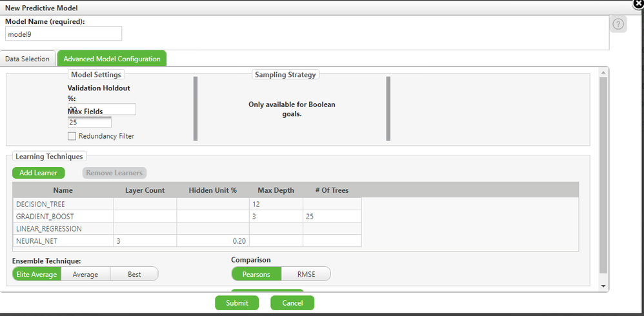The width and height of the screenshot is (644, 316).
Task: Select the LINEAR_REGRESSION learner row
Action: tap(187, 228)
